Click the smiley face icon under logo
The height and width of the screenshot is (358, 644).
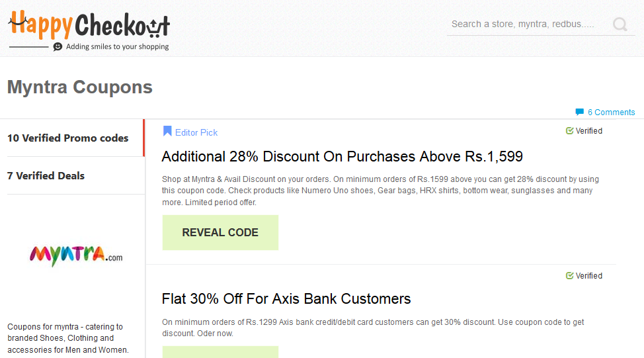58,46
